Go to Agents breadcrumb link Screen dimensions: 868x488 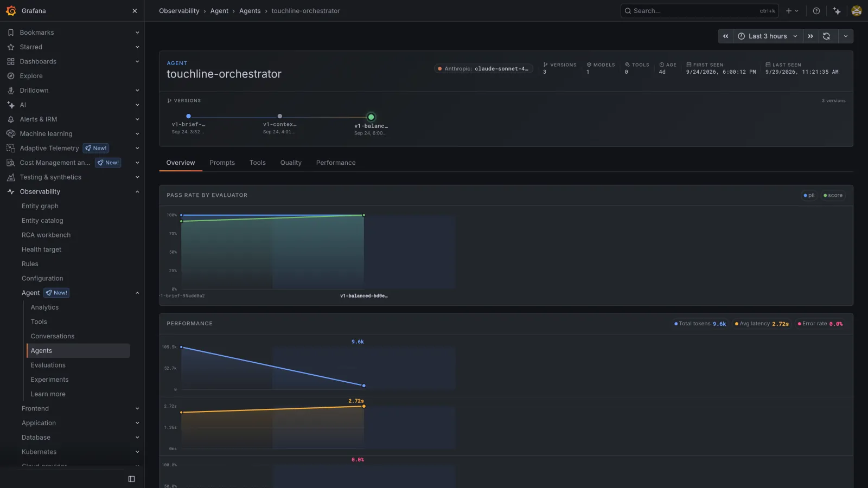click(x=250, y=11)
